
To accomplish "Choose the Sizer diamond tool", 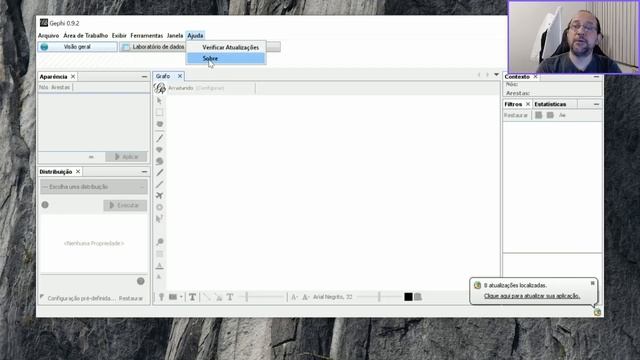I will [160, 150].
